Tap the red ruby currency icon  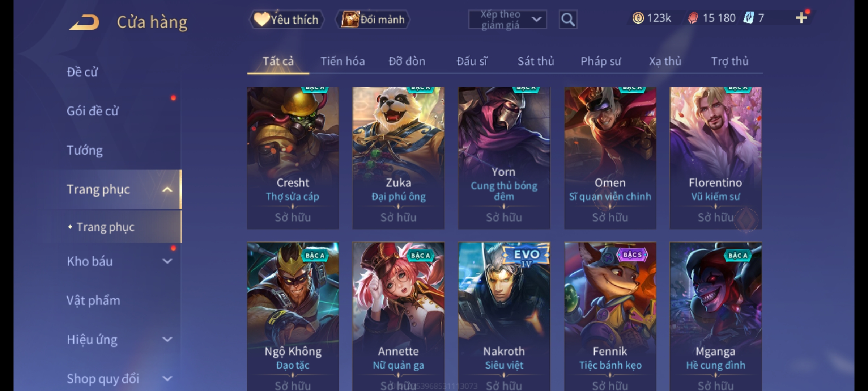tap(693, 18)
